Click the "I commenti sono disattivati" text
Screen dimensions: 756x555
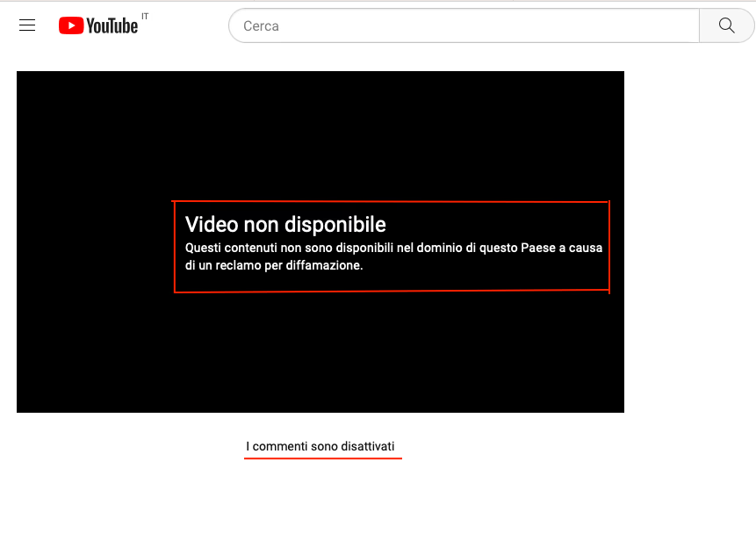point(320,447)
